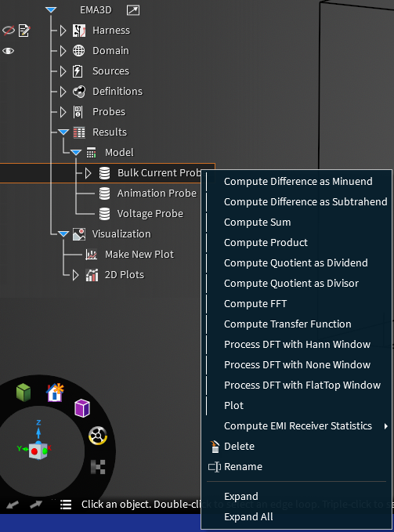The width and height of the screenshot is (394, 532).
Task: Expand the Definitions node
Action: point(63,92)
